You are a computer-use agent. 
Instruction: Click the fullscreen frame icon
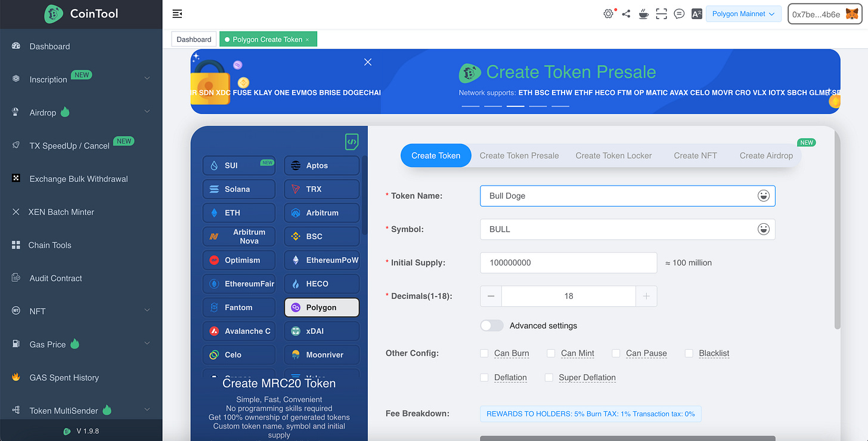tap(661, 14)
